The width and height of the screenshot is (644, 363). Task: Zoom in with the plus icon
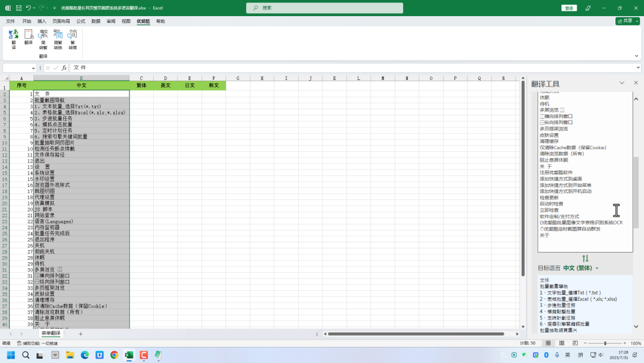[625, 343]
